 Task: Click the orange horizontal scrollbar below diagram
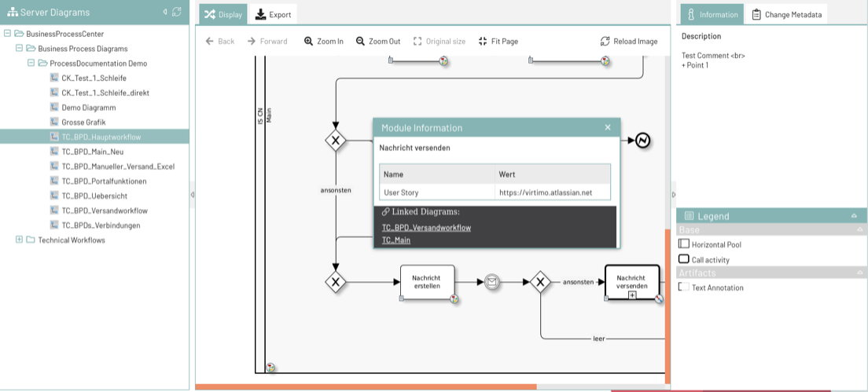pos(366,387)
